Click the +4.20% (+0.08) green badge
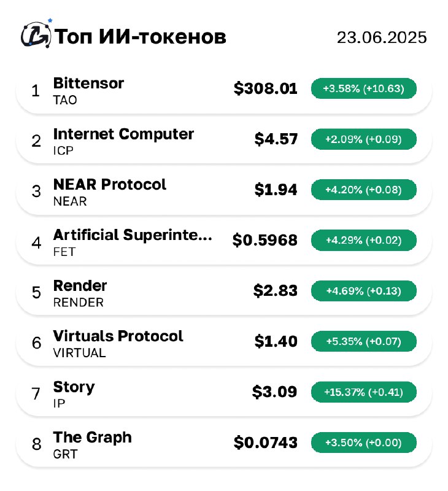 pos(364,190)
